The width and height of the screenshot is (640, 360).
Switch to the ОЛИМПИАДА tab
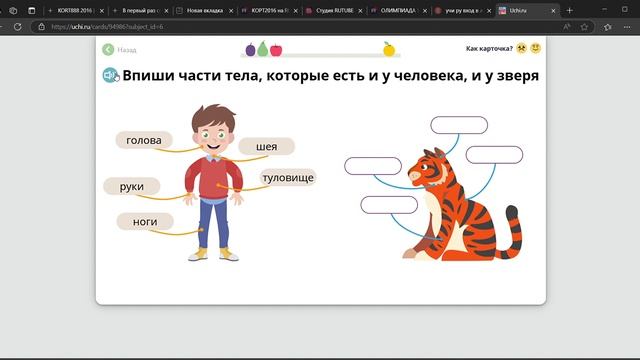(398, 11)
